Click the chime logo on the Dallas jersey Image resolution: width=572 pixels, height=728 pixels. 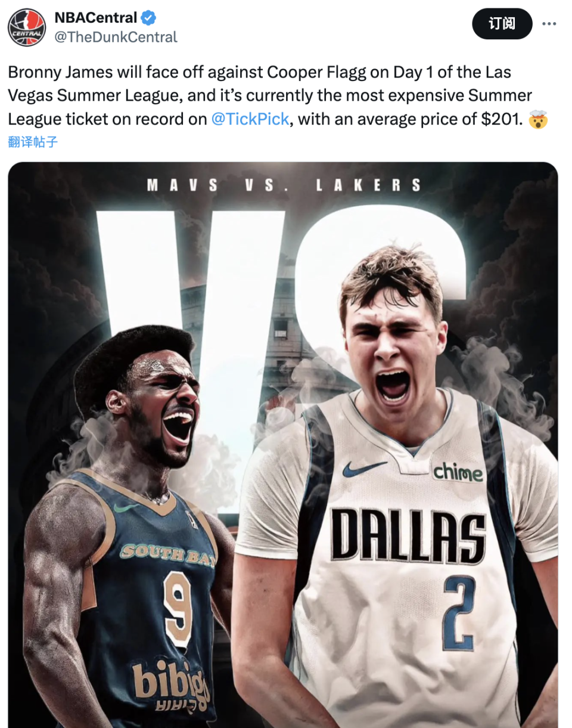tap(458, 472)
